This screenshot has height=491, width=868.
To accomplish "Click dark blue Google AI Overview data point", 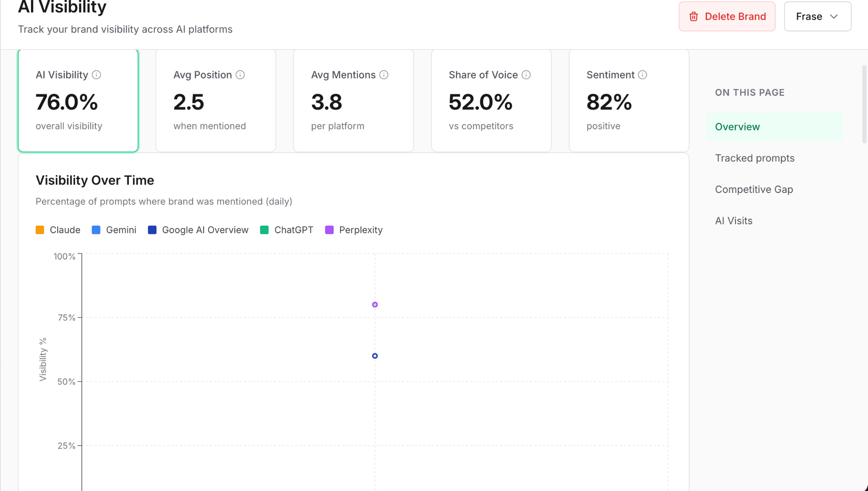I will pyautogui.click(x=375, y=356).
